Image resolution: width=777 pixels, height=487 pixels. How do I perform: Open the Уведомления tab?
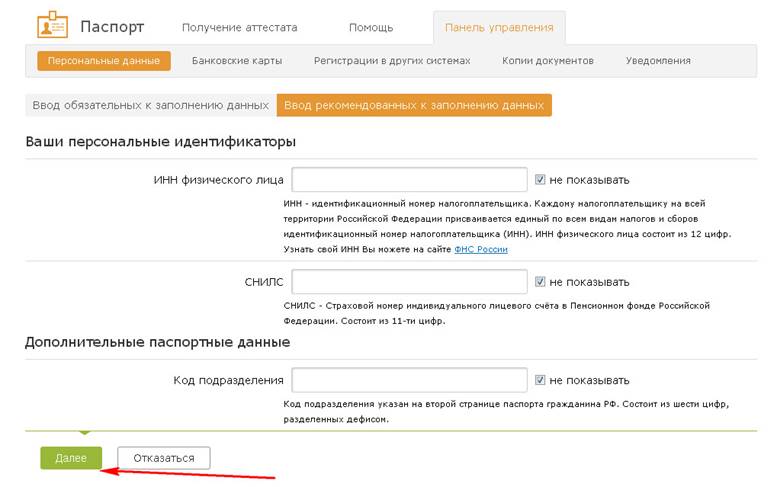click(658, 61)
